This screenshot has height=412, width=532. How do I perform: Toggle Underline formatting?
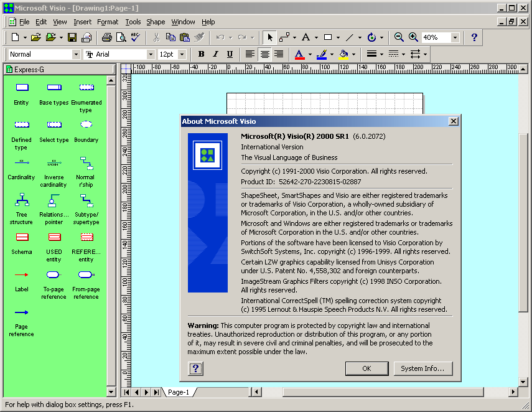point(230,54)
